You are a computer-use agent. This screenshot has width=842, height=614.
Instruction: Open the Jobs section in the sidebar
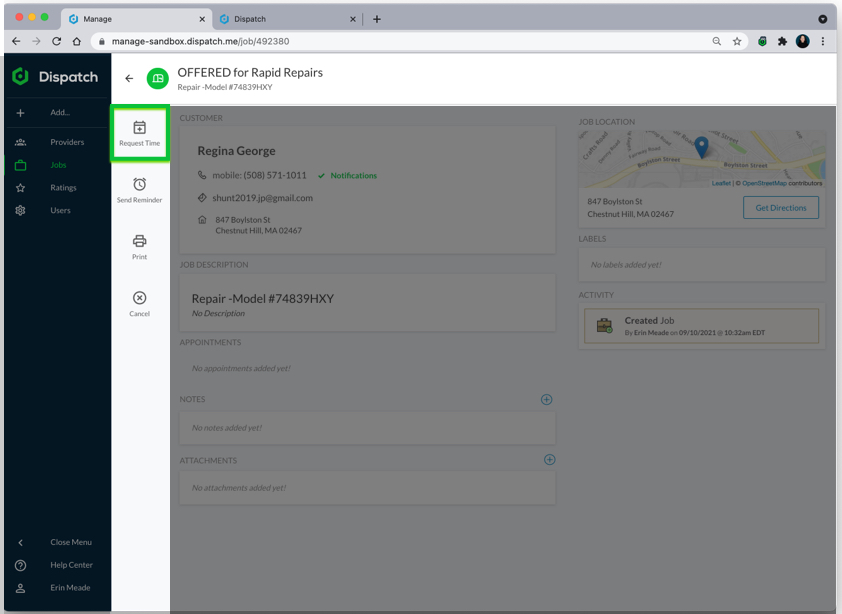[58, 165]
